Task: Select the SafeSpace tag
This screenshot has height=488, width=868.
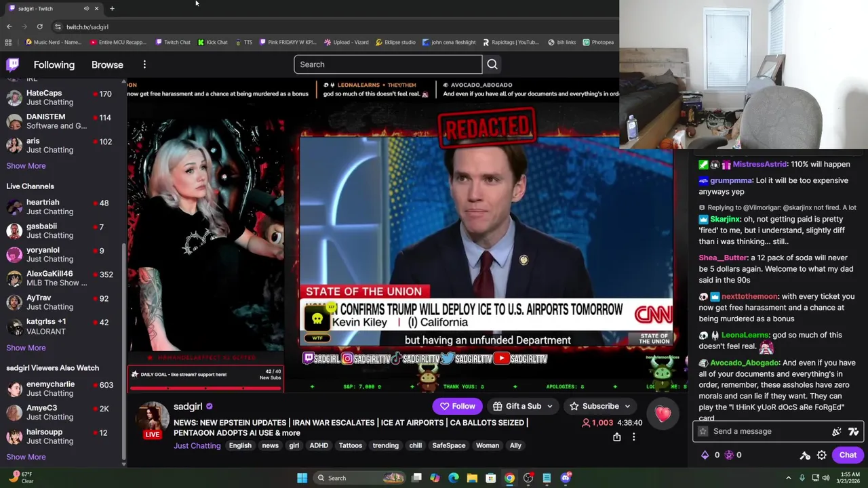Action: click(x=449, y=445)
